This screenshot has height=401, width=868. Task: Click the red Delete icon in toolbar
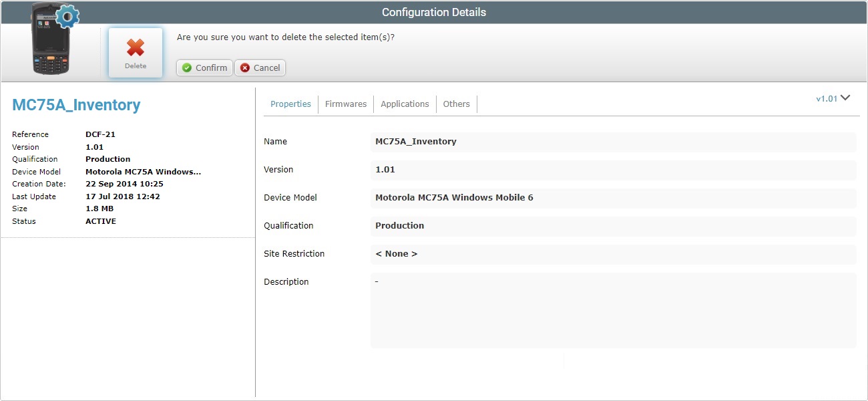(x=135, y=48)
